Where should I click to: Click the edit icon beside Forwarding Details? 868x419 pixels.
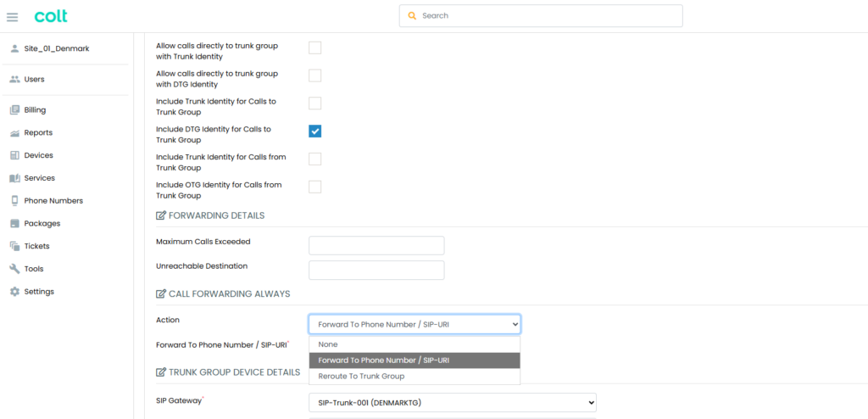point(161,215)
